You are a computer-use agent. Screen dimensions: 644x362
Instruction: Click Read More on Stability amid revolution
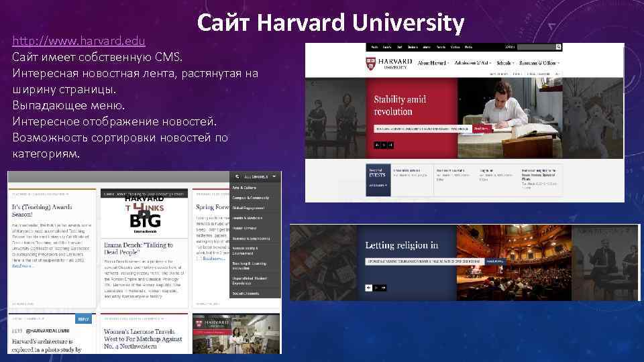(x=482, y=129)
